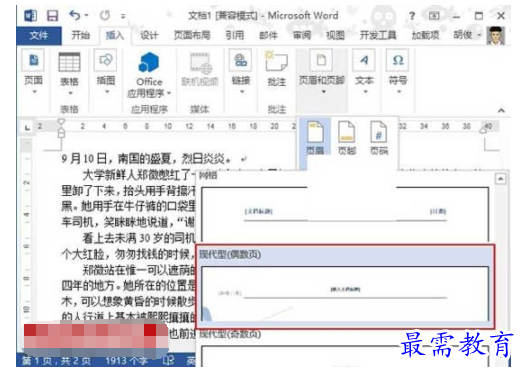
Task: Click the 页眉 (Header) icon
Action: 315,137
